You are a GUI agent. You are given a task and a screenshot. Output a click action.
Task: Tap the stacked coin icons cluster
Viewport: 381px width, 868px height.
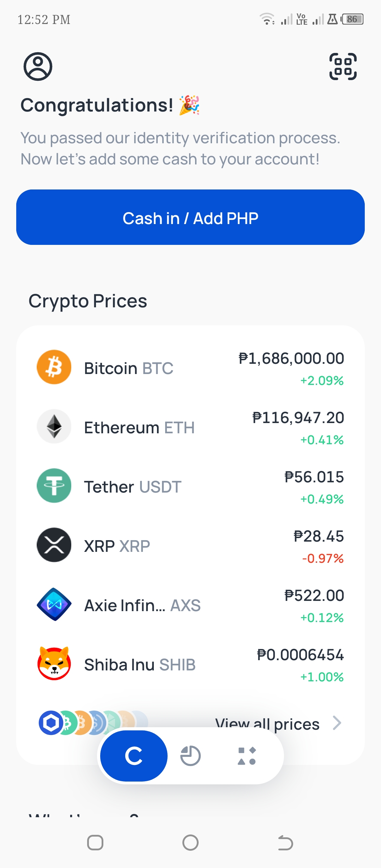coord(93,723)
